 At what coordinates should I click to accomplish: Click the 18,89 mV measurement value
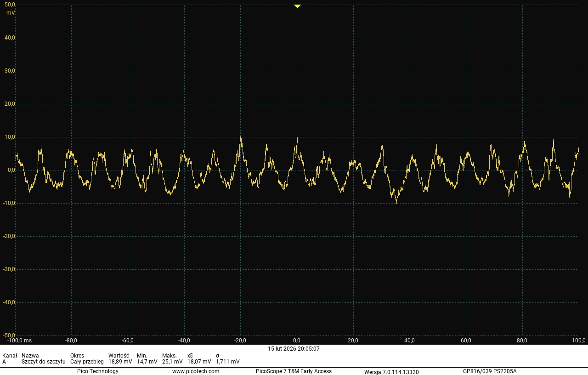pos(120,362)
